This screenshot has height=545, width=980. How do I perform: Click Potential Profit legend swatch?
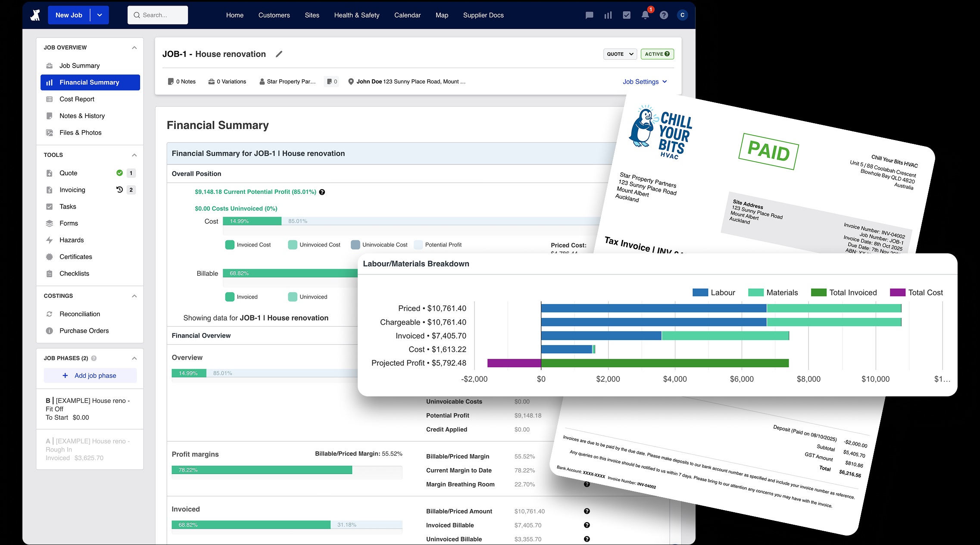point(418,245)
